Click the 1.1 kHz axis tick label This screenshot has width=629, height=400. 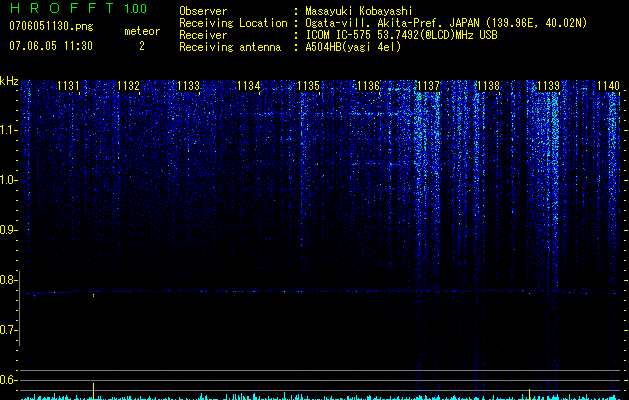(x=7, y=130)
